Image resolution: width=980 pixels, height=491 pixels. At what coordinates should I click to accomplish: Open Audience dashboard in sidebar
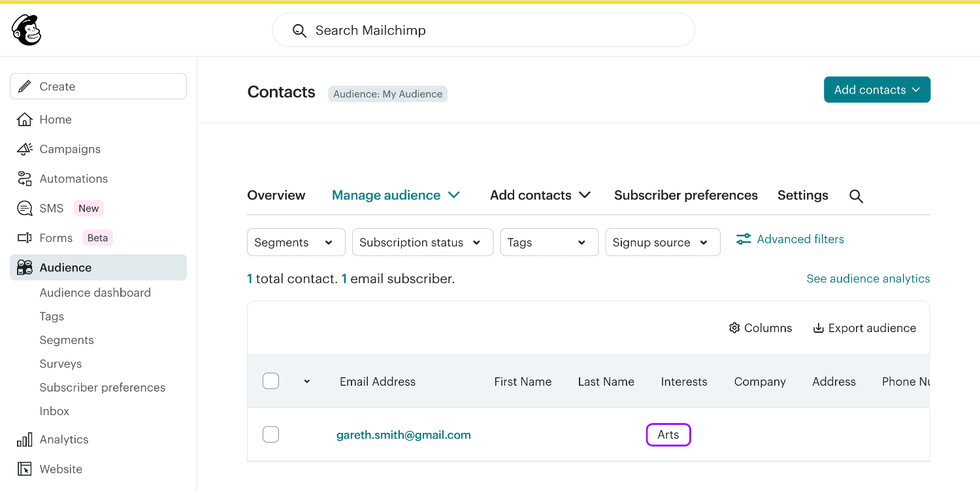[x=95, y=293]
